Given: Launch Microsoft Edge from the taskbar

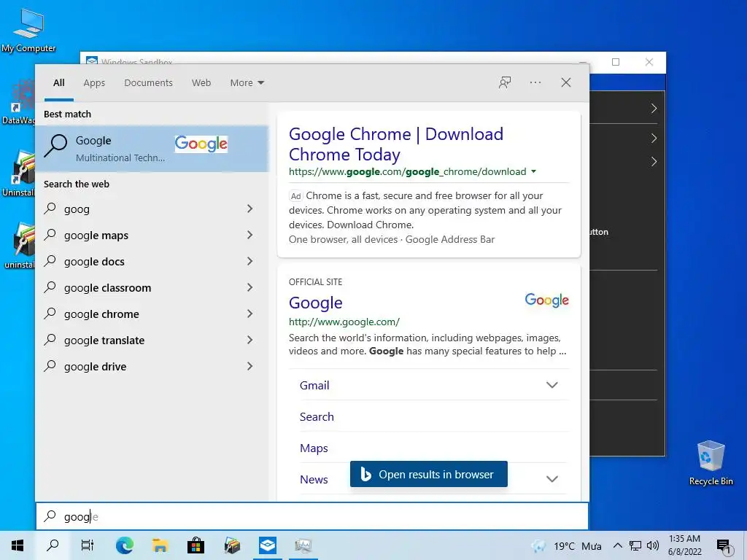Looking at the screenshot, I should tap(124, 545).
